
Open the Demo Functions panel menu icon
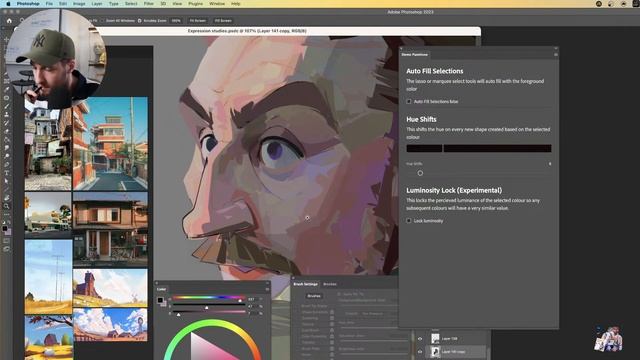(556, 54)
